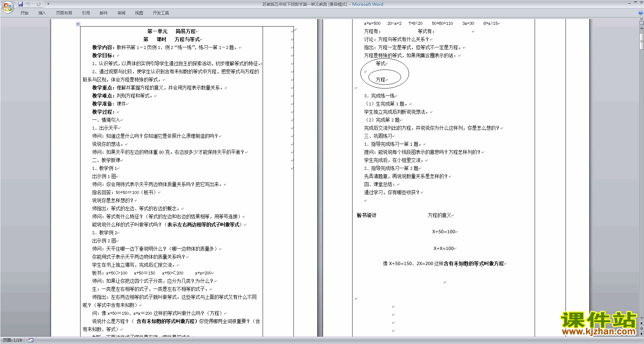Go to the next page with double-down arrow
Viewport: 644px width, 344px height.
click(642, 334)
